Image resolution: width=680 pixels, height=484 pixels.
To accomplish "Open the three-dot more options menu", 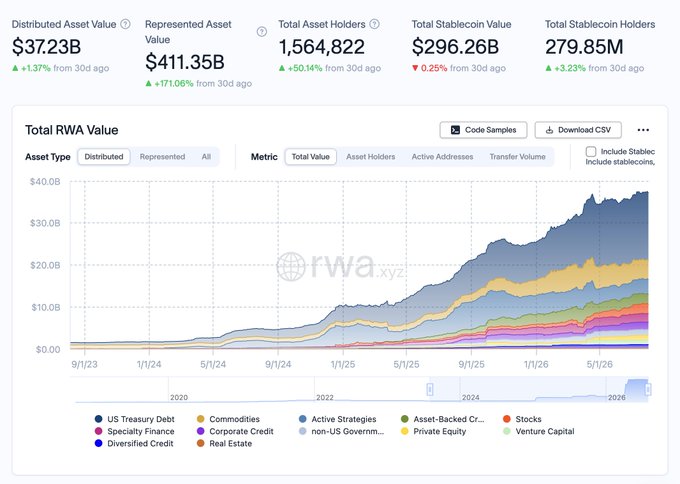I will coord(643,130).
